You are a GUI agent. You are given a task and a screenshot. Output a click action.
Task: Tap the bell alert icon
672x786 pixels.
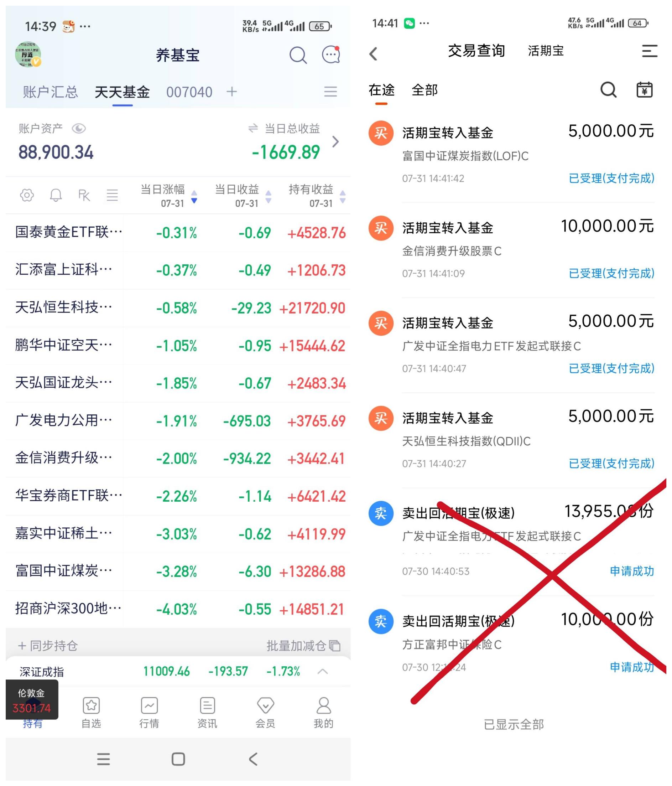pos(56,195)
